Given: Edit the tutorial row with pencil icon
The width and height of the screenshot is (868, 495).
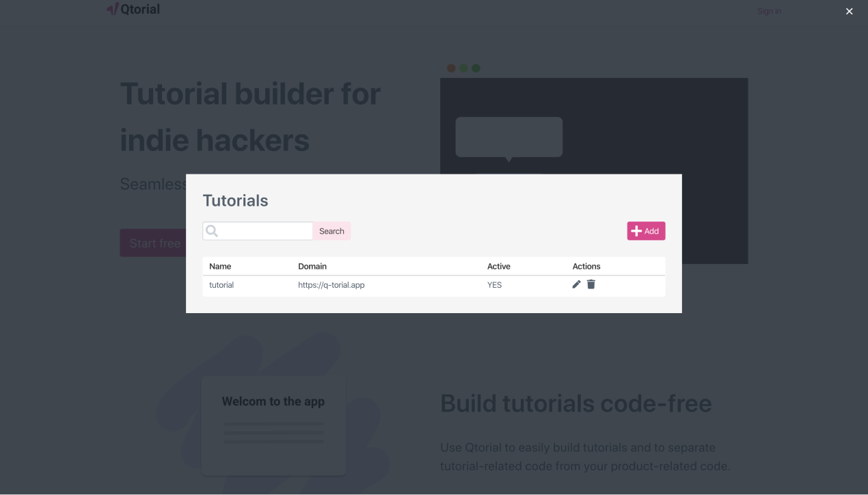Looking at the screenshot, I should point(576,284).
